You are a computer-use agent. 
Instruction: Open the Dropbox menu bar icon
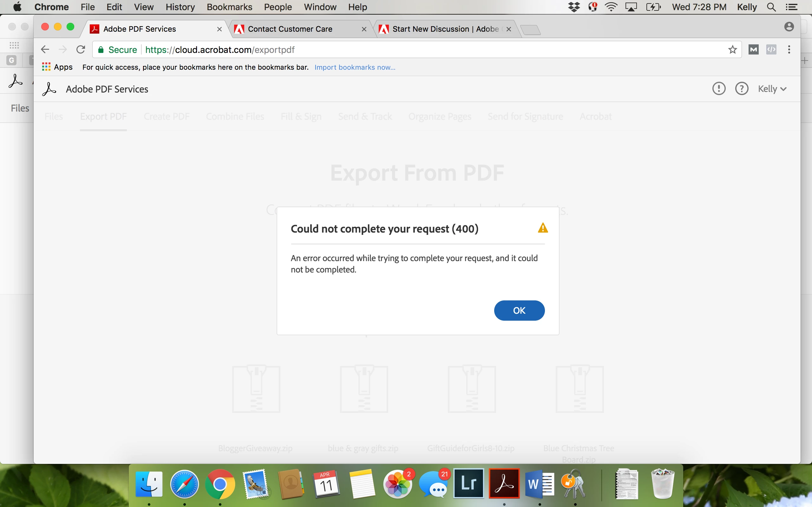[x=574, y=7]
